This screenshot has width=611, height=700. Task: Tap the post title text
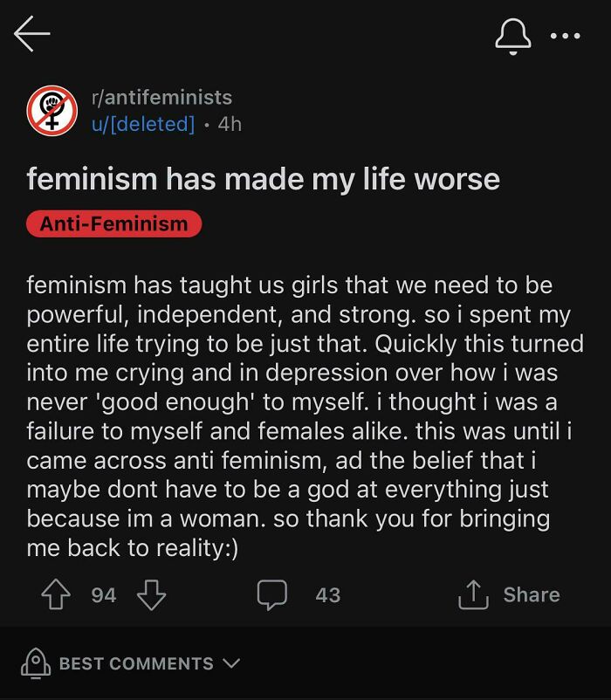[x=264, y=178]
